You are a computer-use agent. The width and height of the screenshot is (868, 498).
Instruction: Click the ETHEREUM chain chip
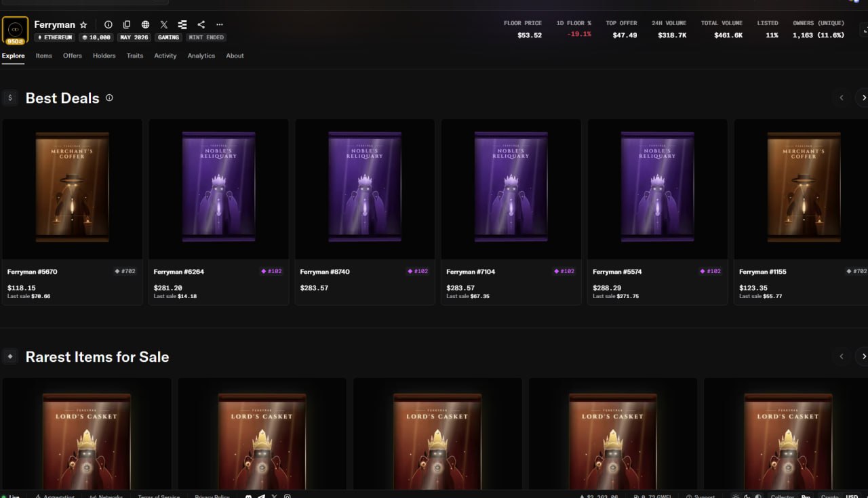[x=56, y=37]
